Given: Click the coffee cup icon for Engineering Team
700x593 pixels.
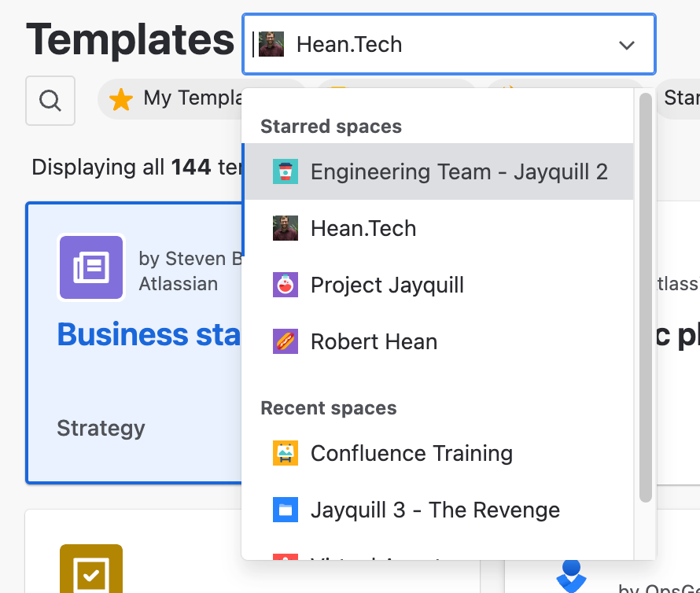Looking at the screenshot, I should click(286, 171).
